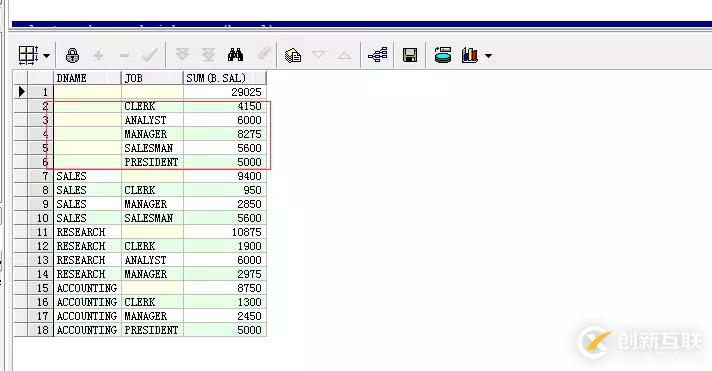
Task: Select row 7 by its row number
Action: (40, 176)
